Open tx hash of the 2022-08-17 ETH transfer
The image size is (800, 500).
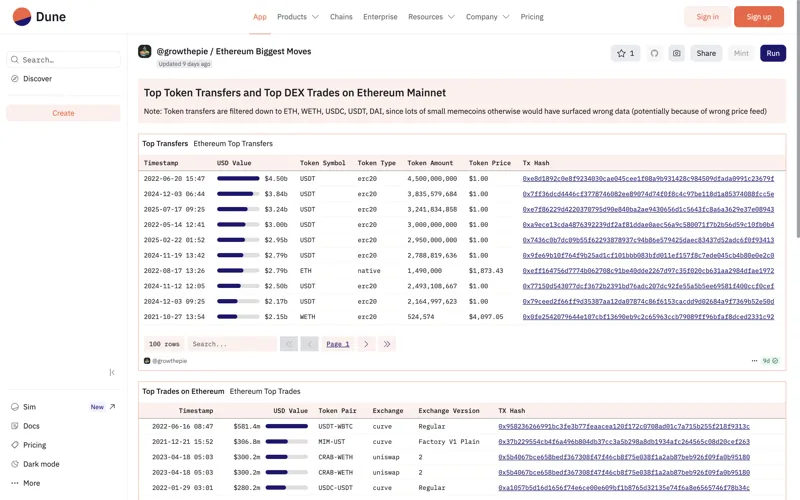(648, 270)
